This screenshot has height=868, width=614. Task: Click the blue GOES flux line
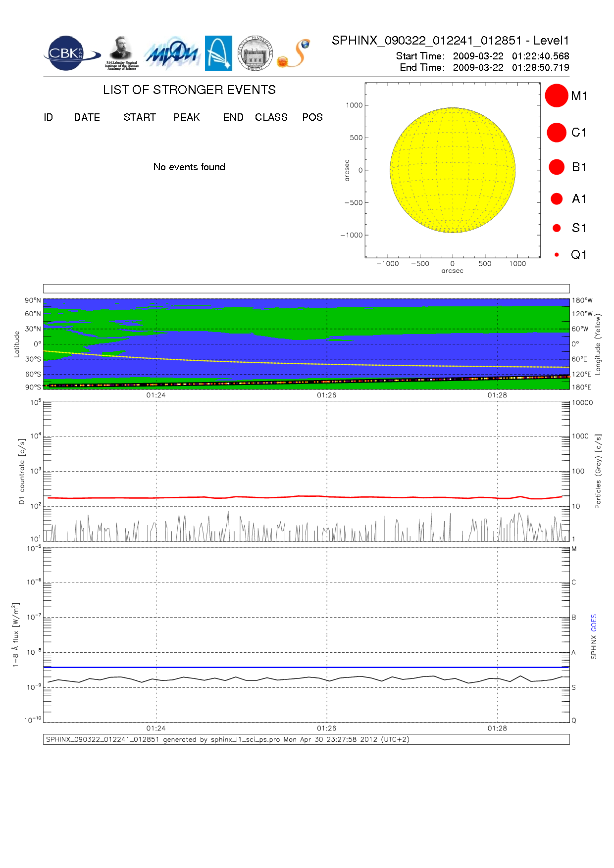[297, 668]
